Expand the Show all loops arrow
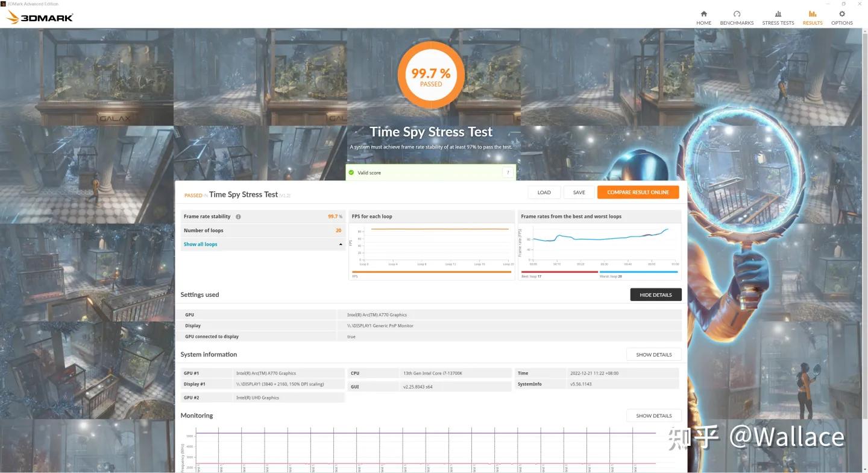Image resolution: width=868 pixels, height=473 pixels. (341, 244)
